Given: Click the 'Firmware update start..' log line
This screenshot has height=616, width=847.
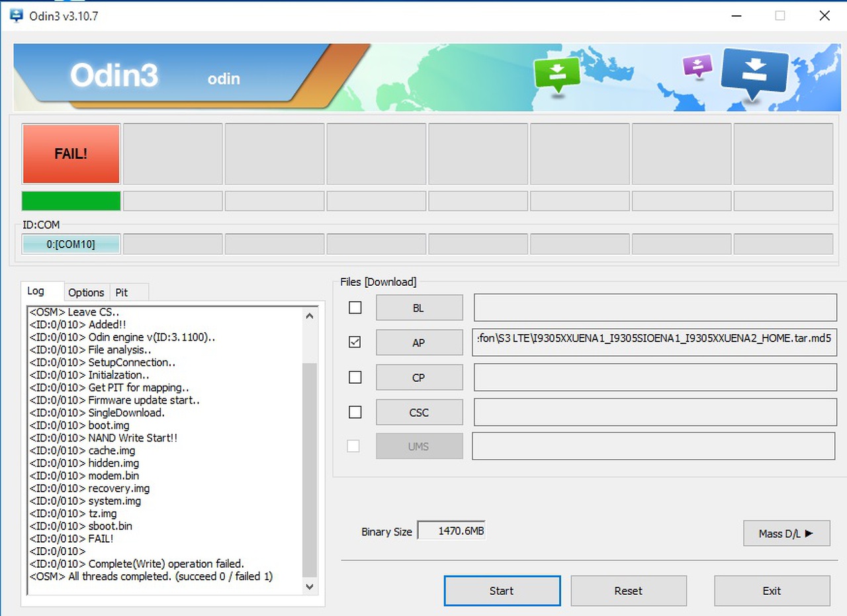Looking at the screenshot, I should (x=114, y=400).
